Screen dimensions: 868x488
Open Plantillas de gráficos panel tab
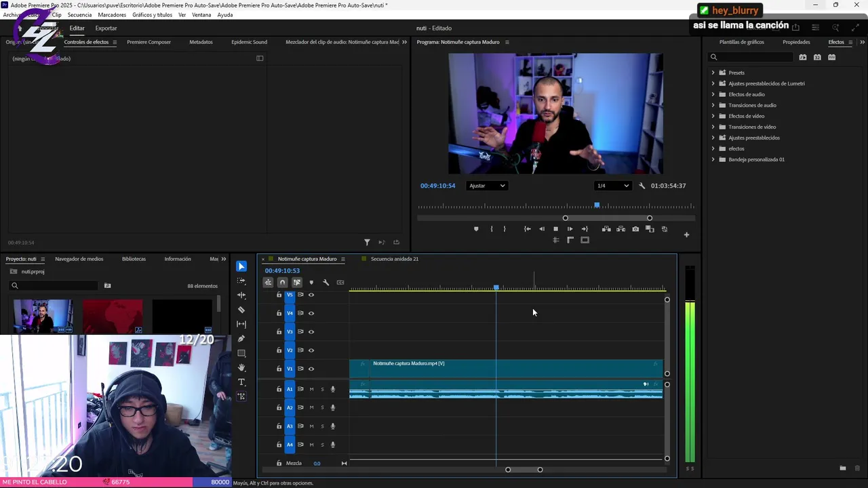pos(741,42)
